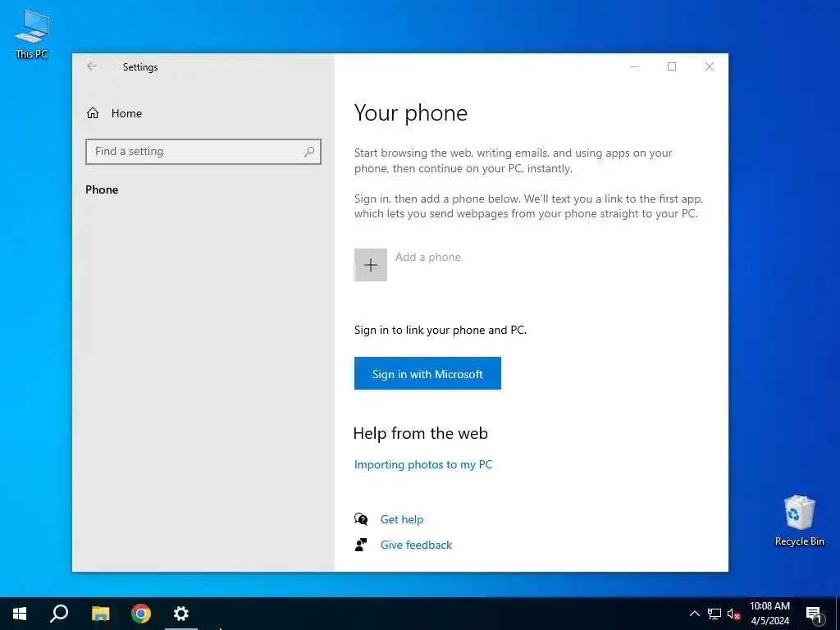Minimize the Settings window

pos(634,66)
